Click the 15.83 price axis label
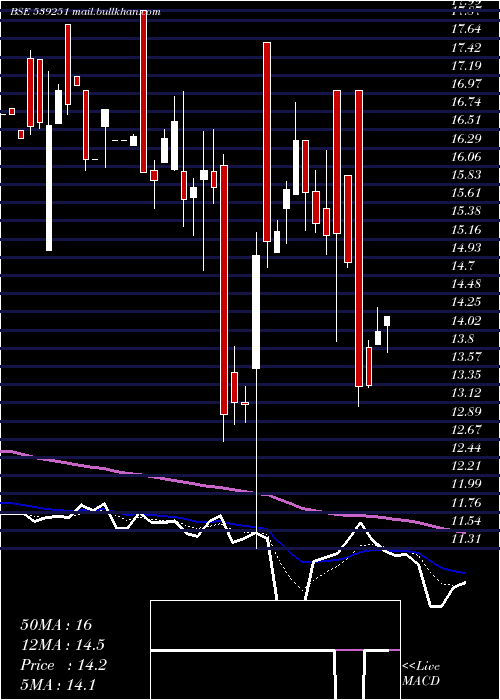The width and height of the screenshot is (500, 700). tap(466, 175)
